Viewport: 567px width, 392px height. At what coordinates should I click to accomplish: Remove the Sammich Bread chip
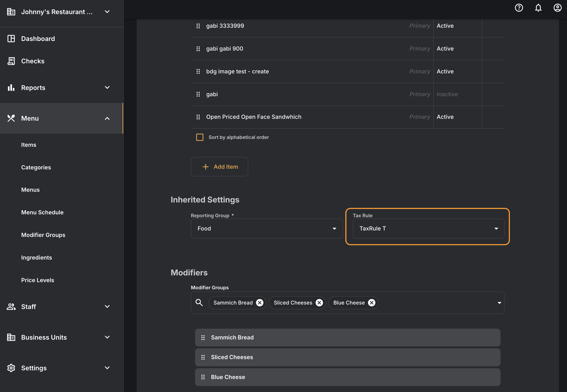260,303
